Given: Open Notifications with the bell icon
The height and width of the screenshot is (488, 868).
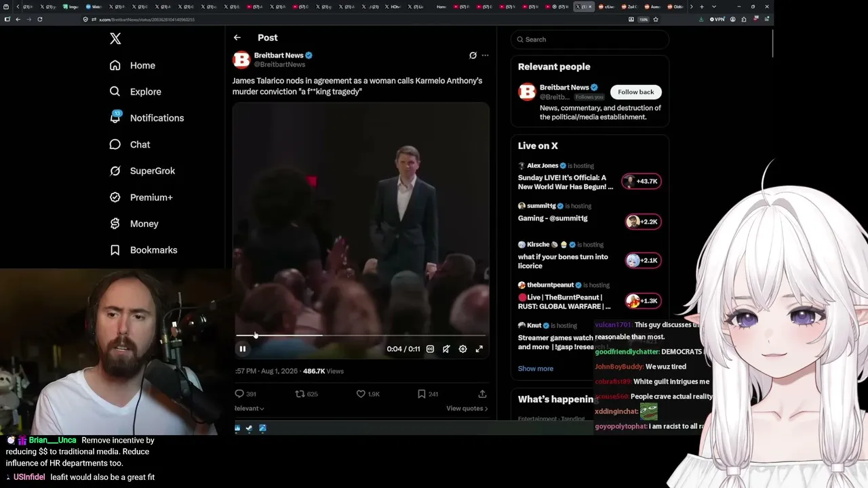Looking at the screenshot, I should (146, 117).
